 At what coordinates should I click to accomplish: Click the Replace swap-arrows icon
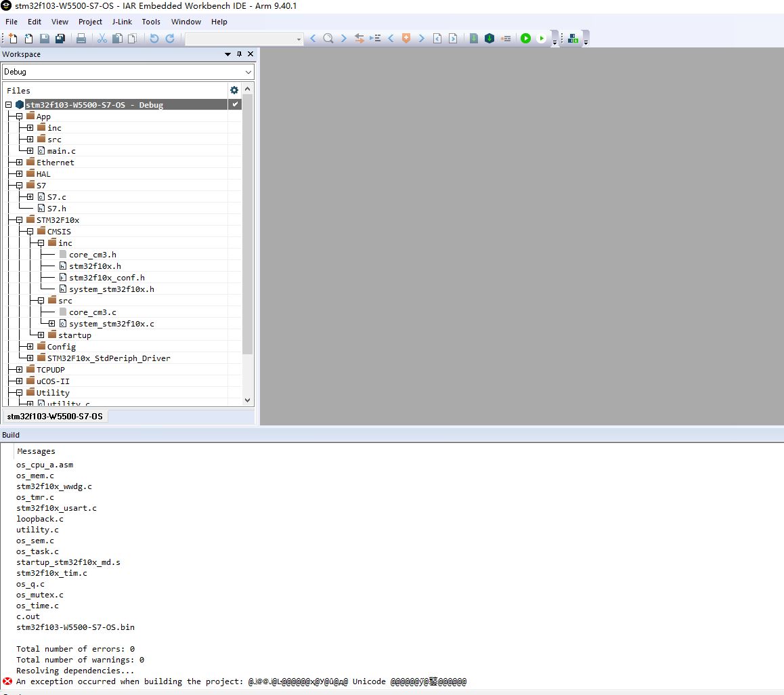pos(359,39)
